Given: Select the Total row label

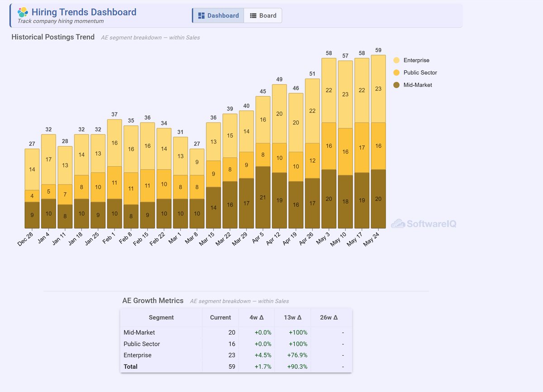Looking at the screenshot, I should [130, 367].
